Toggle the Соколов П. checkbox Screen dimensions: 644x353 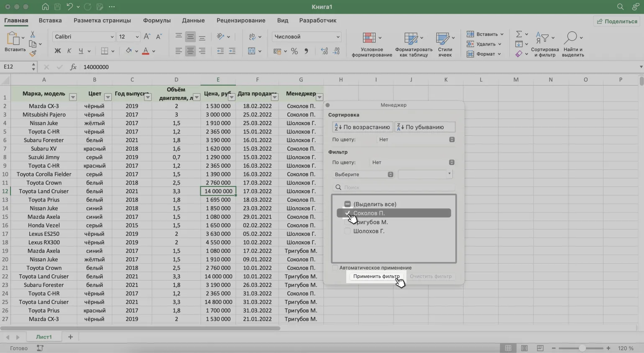(x=348, y=213)
